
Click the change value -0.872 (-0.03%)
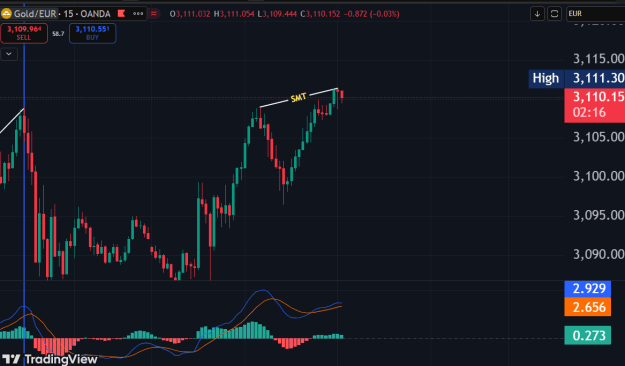(371, 14)
